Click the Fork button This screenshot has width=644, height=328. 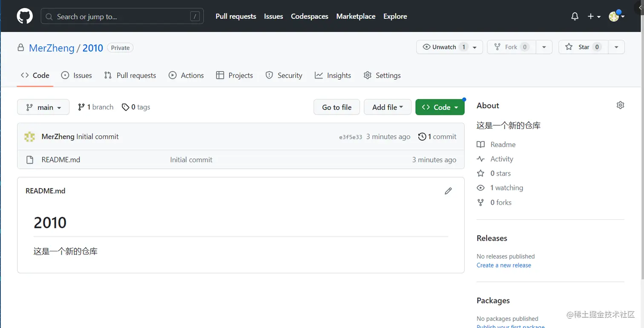(x=512, y=47)
